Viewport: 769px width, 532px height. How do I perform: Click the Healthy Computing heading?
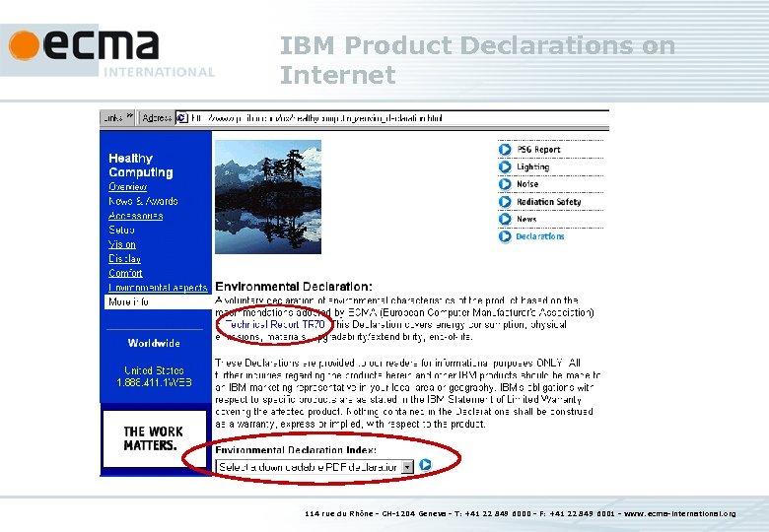tap(141, 166)
